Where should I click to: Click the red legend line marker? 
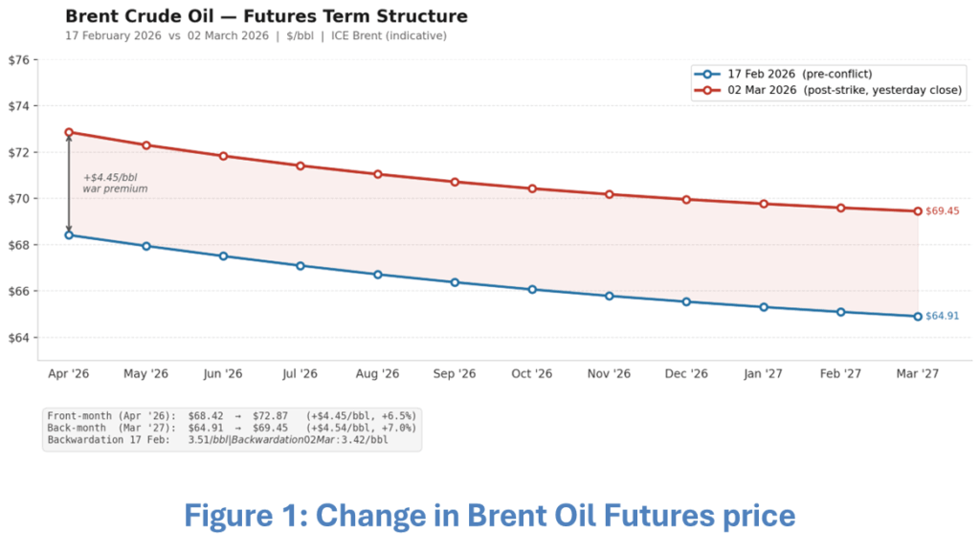[706, 90]
